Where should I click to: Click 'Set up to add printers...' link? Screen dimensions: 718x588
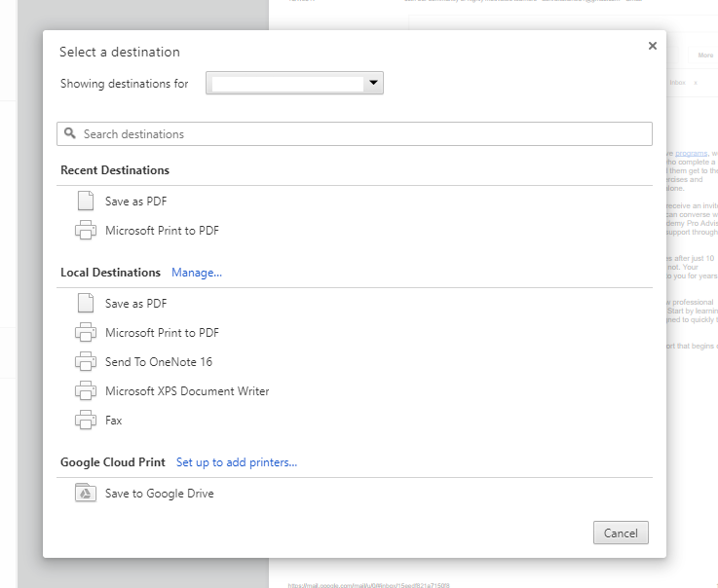pyautogui.click(x=237, y=462)
